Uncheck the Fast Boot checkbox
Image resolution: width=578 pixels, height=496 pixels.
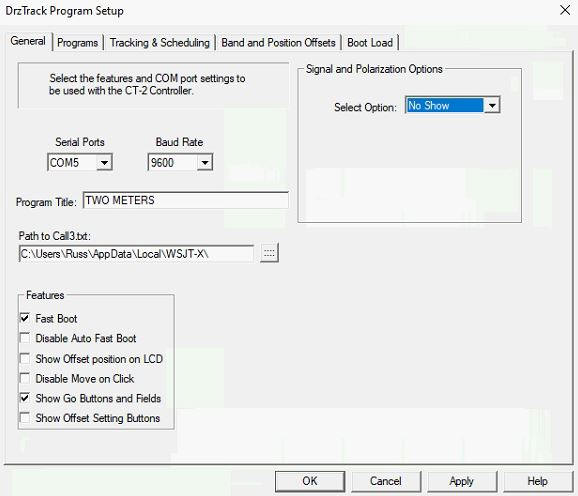pyautogui.click(x=25, y=318)
